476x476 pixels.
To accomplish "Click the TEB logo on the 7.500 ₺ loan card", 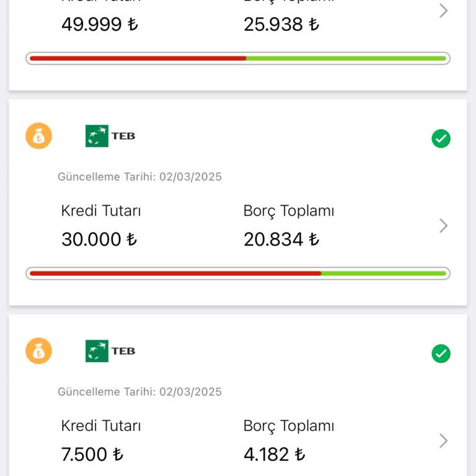I will tap(110, 351).
